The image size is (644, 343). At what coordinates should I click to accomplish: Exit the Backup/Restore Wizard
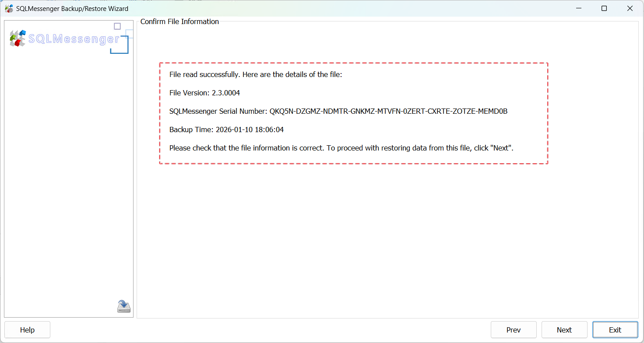point(615,329)
